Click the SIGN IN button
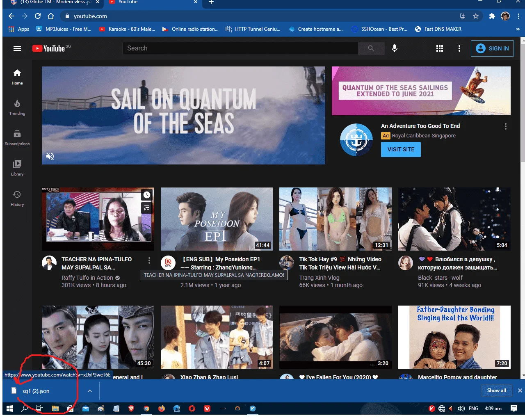525x420 pixels. click(x=492, y=48)
